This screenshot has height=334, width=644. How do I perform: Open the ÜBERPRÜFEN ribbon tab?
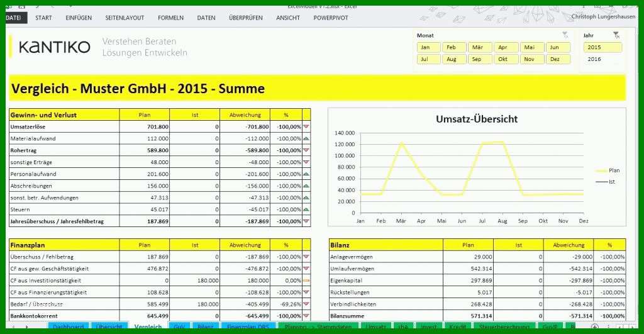coord(246,18)
